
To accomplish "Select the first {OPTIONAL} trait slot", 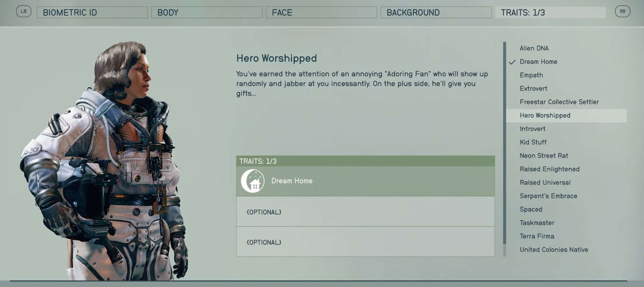I will [x=365, y=212].
